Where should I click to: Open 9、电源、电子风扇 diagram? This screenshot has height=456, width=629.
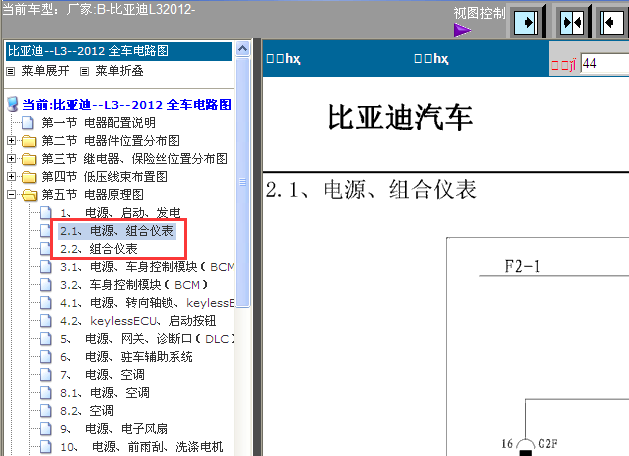(114, 429)
